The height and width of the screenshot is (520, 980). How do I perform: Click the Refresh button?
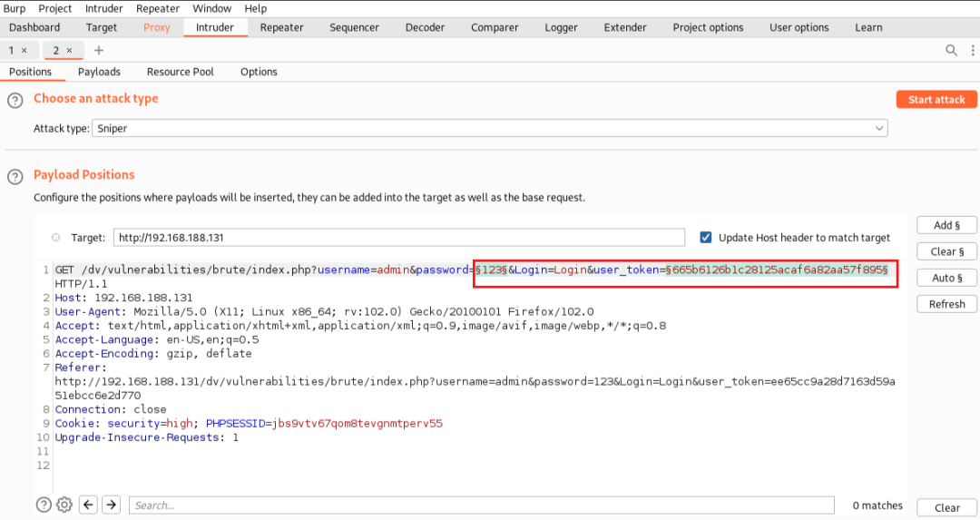point(946,304)
